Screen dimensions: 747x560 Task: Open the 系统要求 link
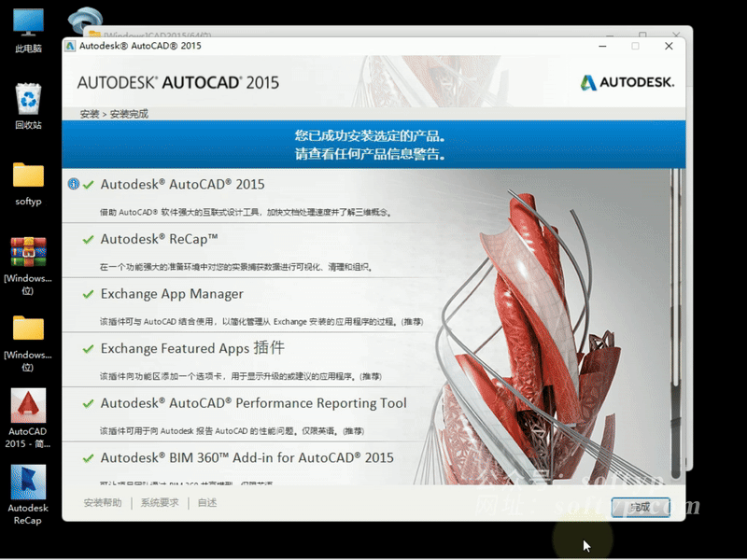click(160, 503)
